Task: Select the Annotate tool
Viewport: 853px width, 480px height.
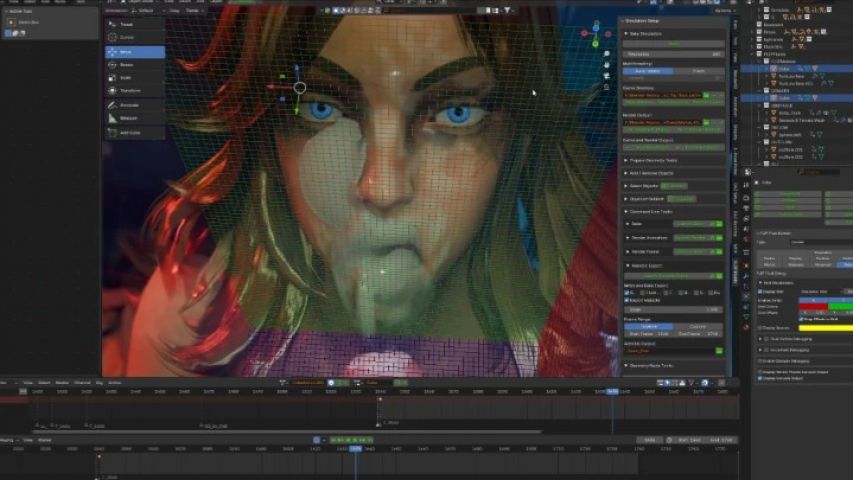Action: (x=134, y=105)
